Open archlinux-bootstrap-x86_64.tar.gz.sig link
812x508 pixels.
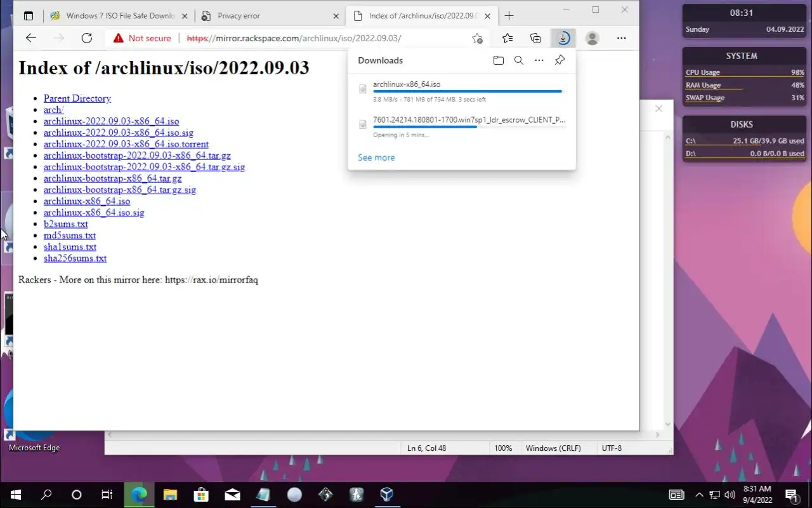(x=120, y=190)
